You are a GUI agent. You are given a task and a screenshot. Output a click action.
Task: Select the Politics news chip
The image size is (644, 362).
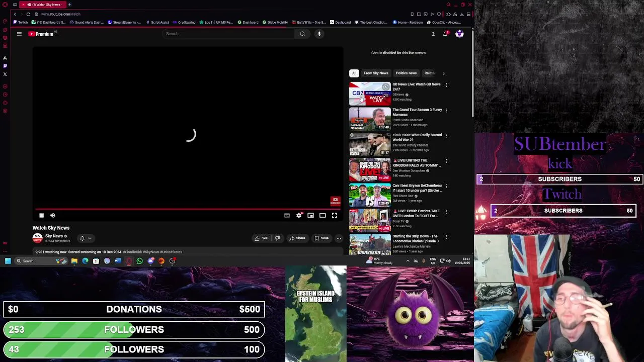click(x=406, y=73)
